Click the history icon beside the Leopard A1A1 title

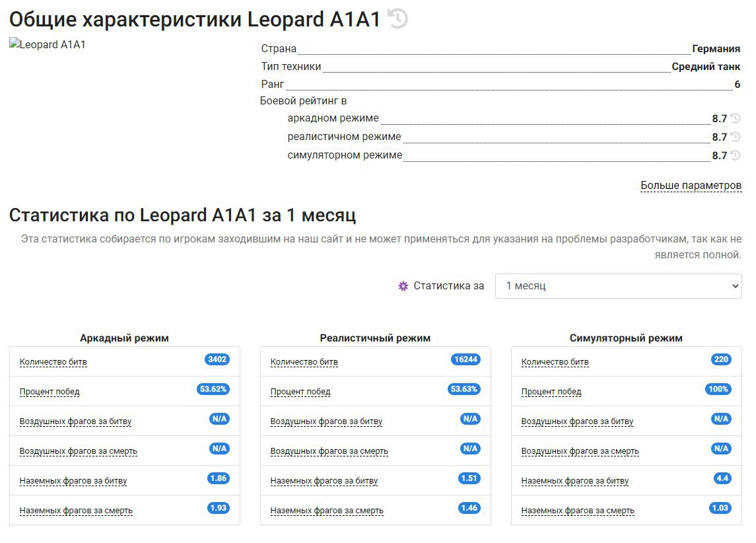coord(397,18)
